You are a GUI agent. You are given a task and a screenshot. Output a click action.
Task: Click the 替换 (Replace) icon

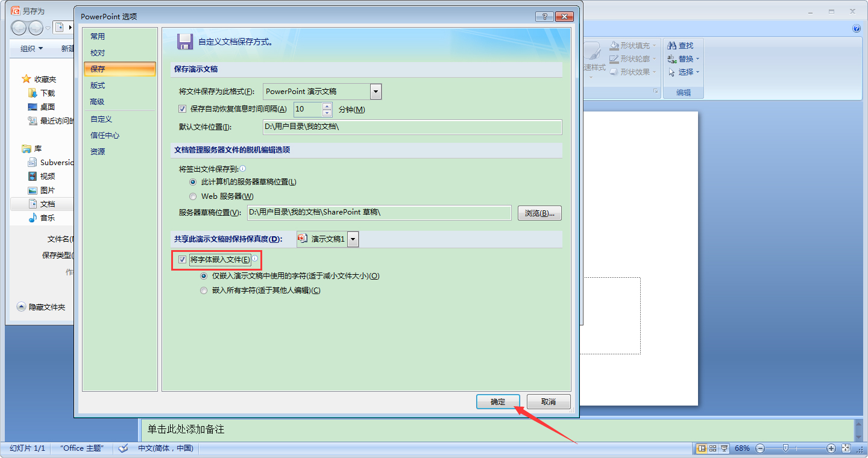point(682,58)
